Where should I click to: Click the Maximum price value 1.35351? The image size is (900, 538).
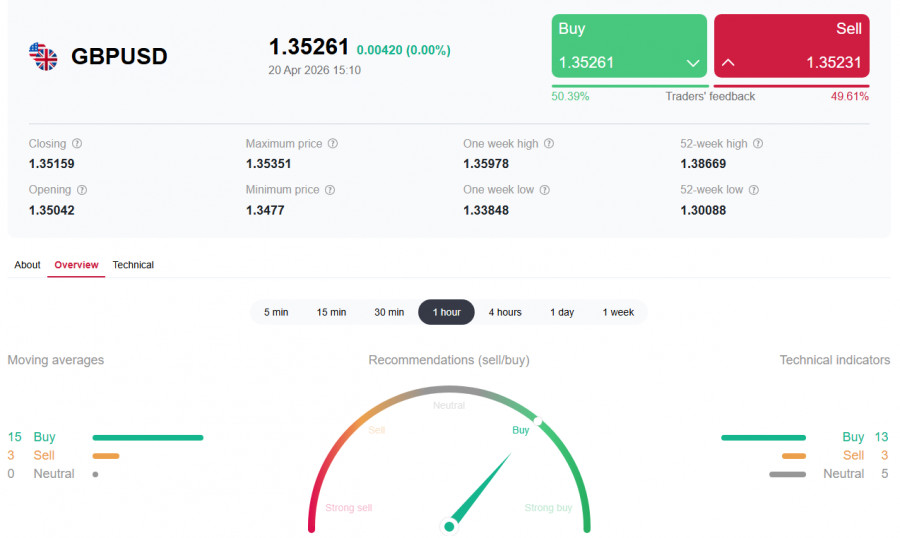click(x=269, y=164)
